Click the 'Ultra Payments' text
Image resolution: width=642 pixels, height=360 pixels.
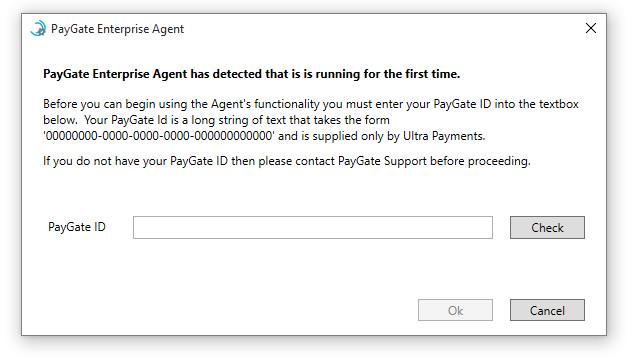tap(444, 136)
